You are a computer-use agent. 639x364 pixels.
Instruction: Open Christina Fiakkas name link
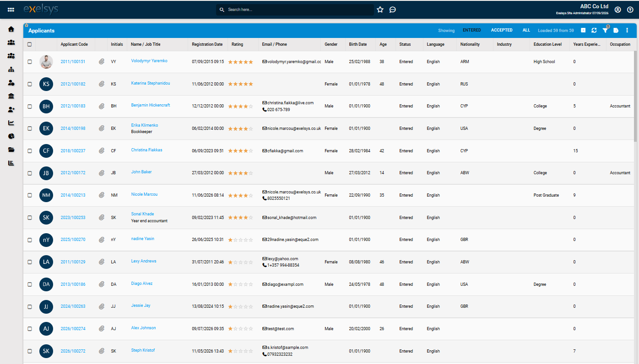pyautogui.click(x=146, y=150)
